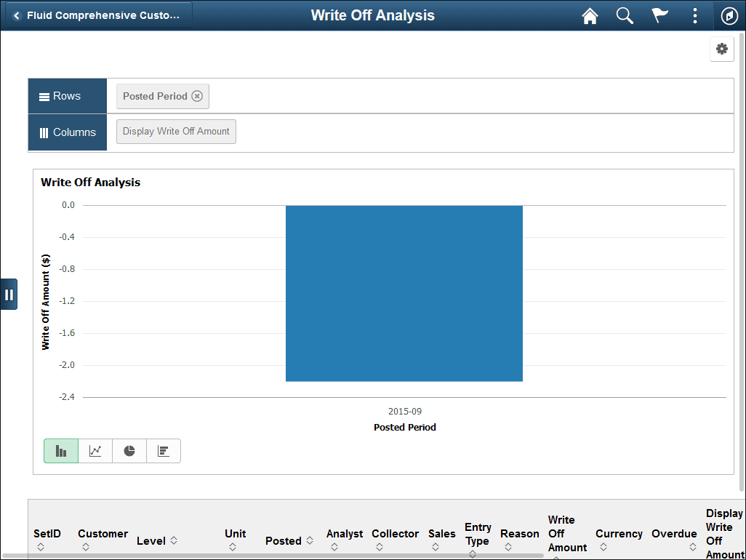Viewport: 746px width, 560px height.
Task: Switch to the horizontal bar chart icon
Action: [x=163, y=450]
